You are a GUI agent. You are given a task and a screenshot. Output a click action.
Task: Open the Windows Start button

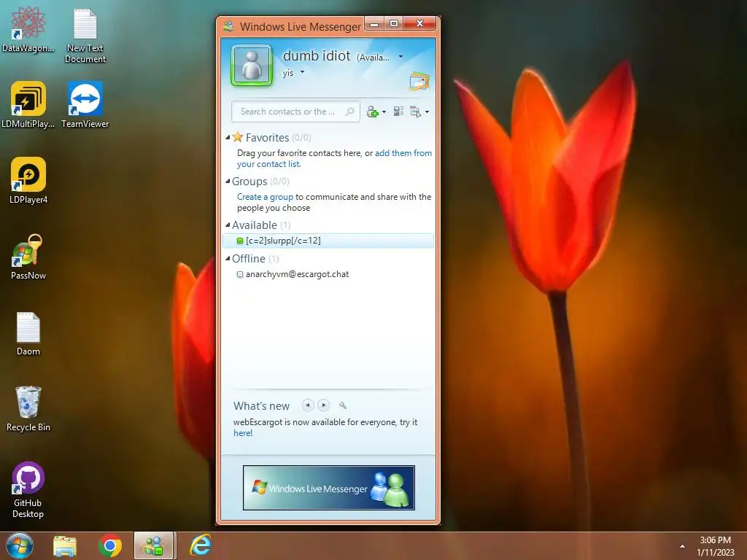click(20, 545)
